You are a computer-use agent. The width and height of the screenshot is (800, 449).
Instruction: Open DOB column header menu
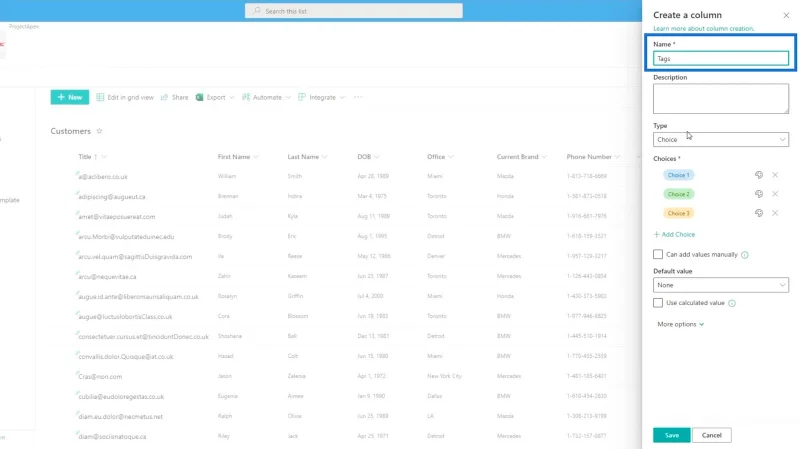pos(377,157)
